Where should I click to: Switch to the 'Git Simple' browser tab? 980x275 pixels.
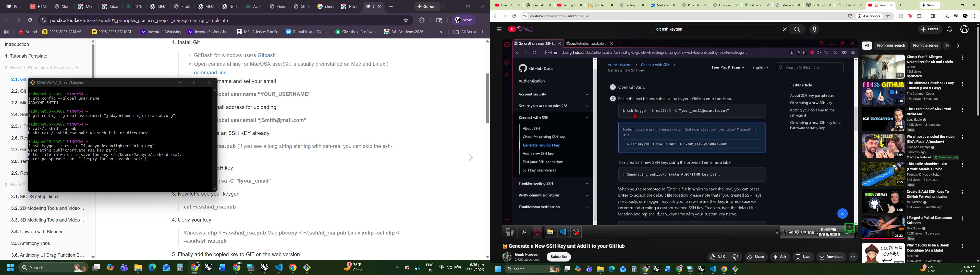tap(818, 5)
